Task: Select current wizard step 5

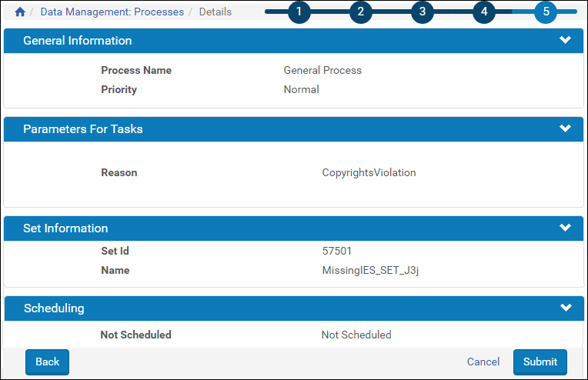Action: click(546, 12)
